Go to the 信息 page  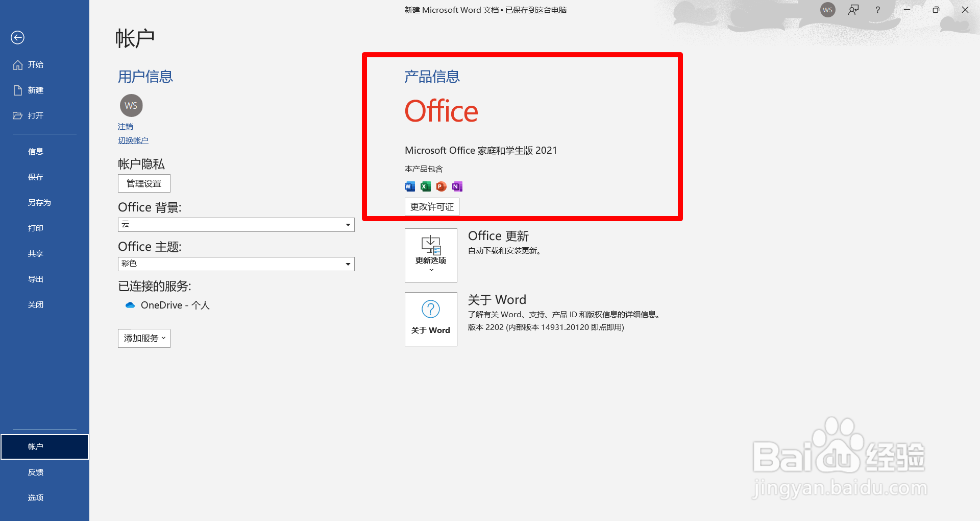point(44,152)
